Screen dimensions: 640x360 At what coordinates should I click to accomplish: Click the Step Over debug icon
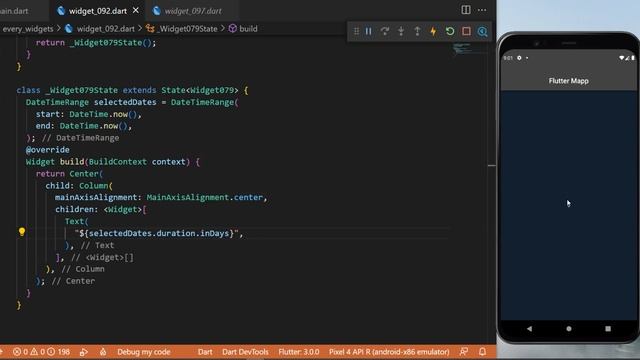point(385,31)
